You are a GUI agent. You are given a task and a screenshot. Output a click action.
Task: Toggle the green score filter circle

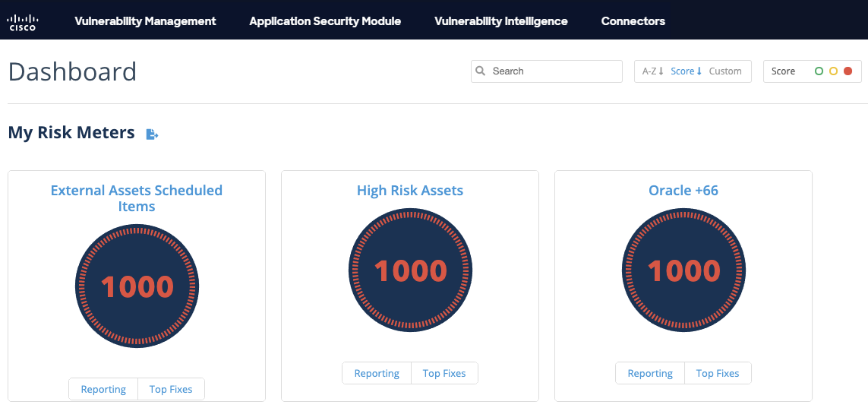coord(819,71)
